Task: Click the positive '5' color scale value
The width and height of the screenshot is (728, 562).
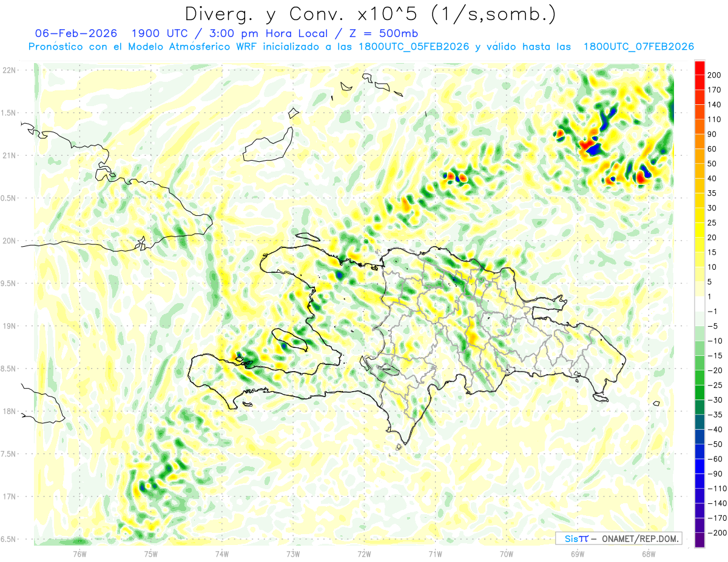Action: click(x=710, y=282)
